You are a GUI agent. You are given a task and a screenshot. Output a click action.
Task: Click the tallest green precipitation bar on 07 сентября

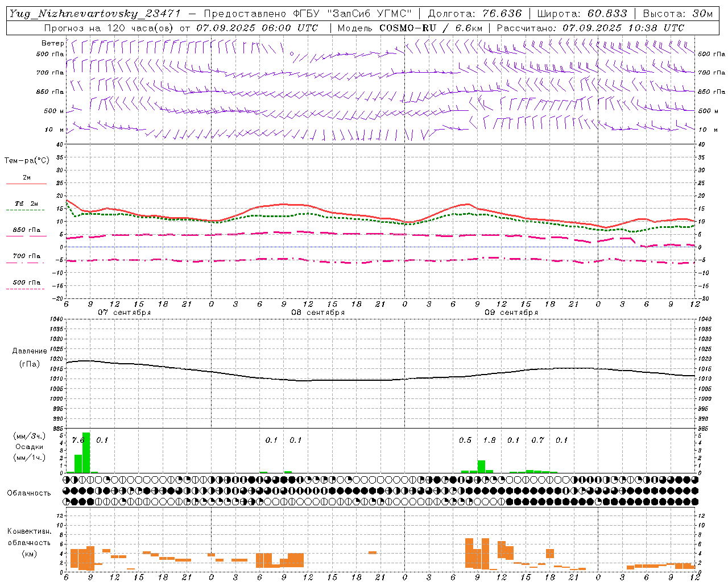pos(86,453)
